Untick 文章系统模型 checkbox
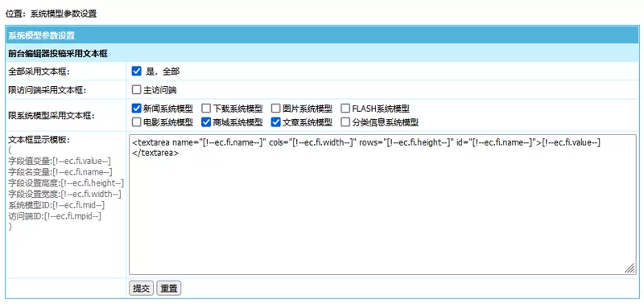Viewport: 644px width, 308px height. 276,121
